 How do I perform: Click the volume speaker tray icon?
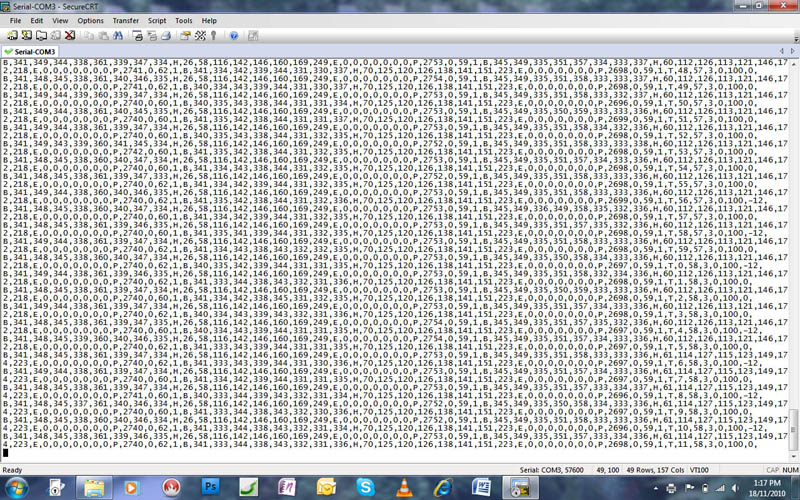pyautogui.click(x=736, y=488)
